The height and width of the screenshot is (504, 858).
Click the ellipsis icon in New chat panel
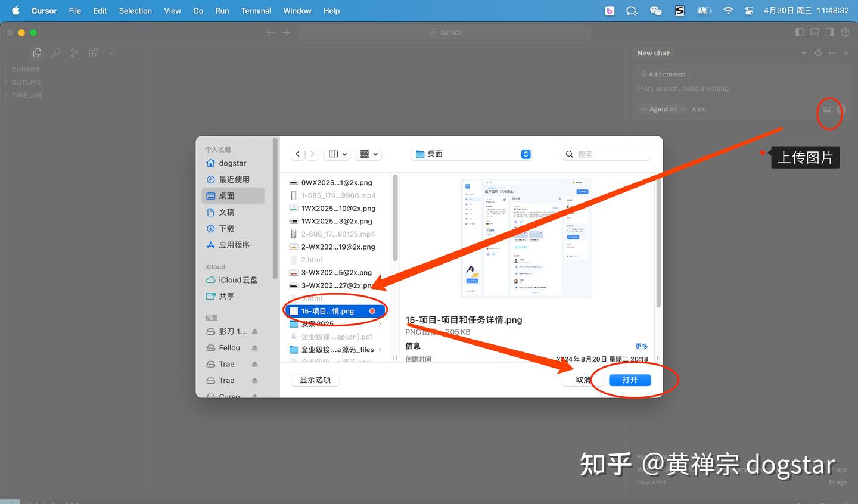coord(832,52)
